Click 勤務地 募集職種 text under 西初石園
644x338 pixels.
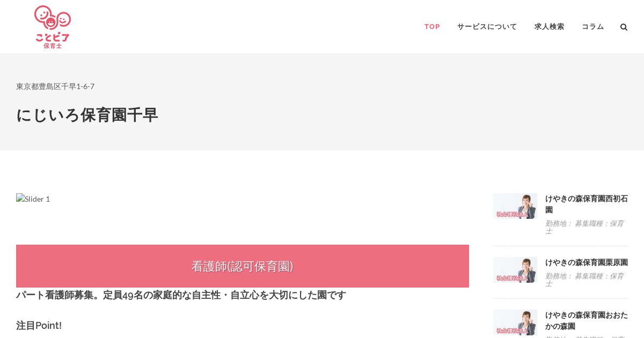pos(584,227)
